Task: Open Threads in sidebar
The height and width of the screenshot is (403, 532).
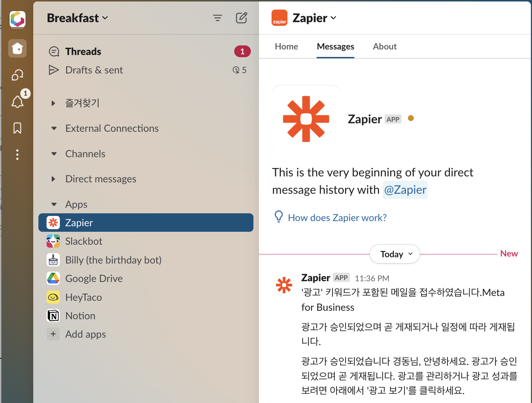Action: [146, 51]
